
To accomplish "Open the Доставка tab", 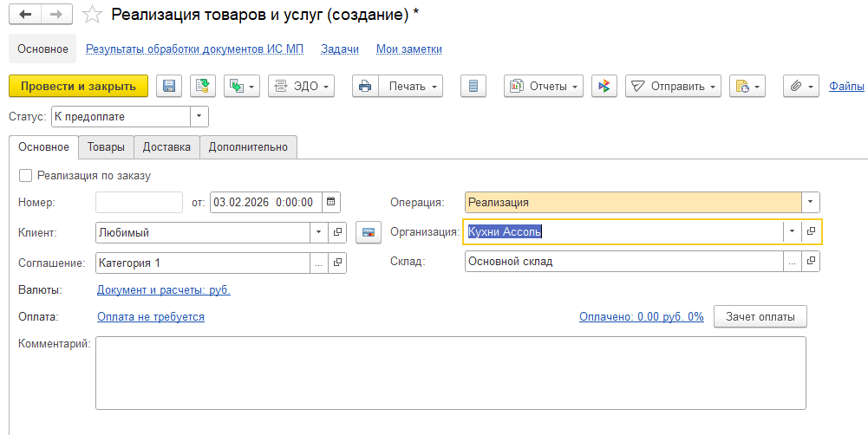I will pos(166,147).
